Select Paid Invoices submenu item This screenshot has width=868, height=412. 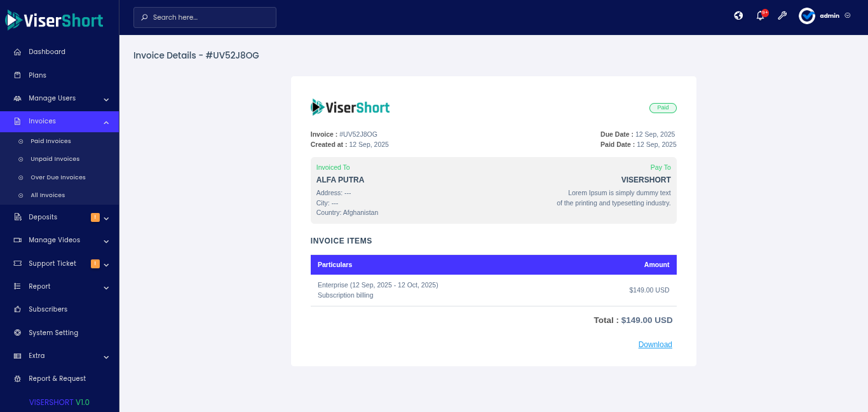(51, 141)
